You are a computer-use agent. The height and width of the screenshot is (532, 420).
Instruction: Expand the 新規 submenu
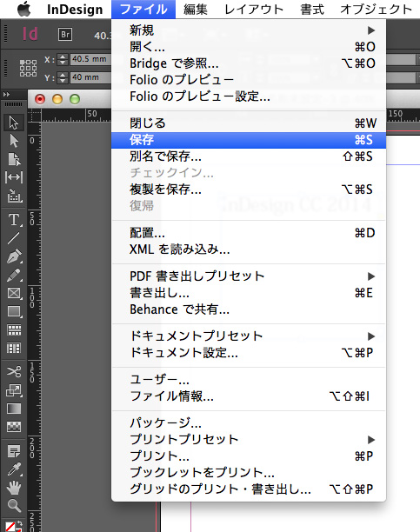[x=251, y=30]
